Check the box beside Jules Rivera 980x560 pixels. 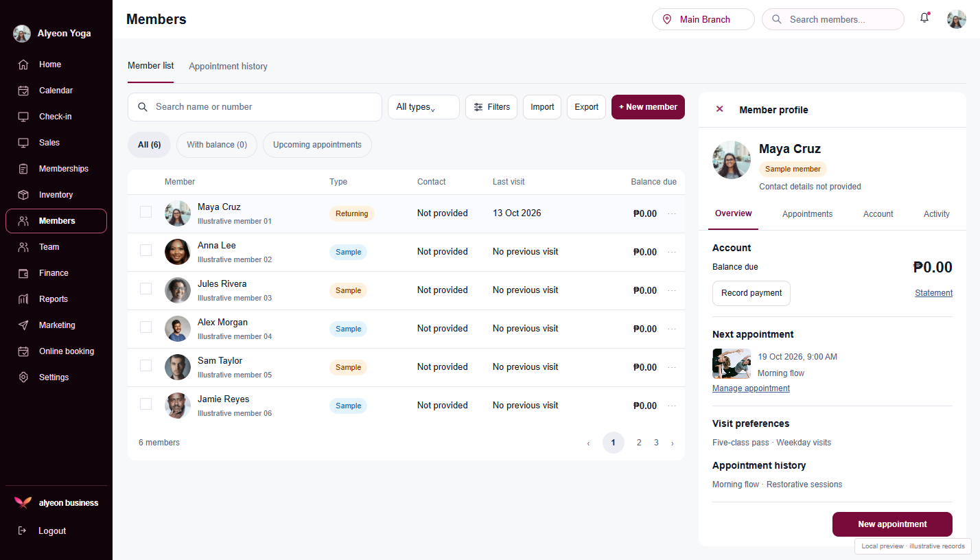145,289
